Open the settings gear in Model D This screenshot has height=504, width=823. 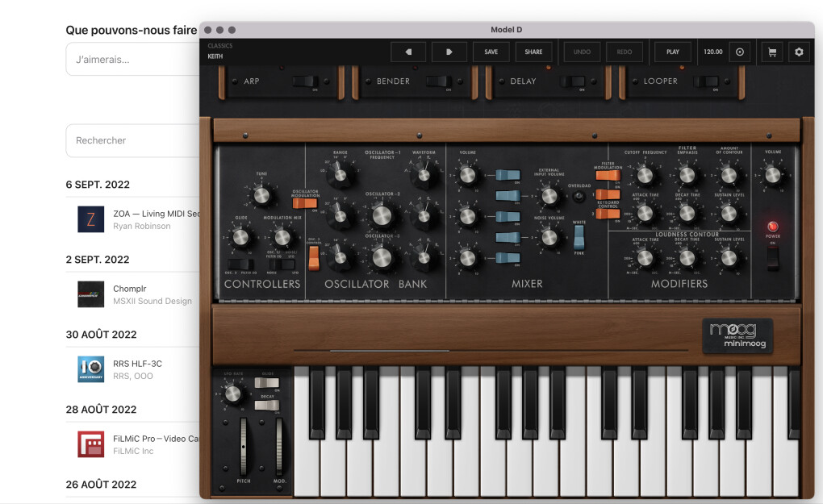click(799, 52)
